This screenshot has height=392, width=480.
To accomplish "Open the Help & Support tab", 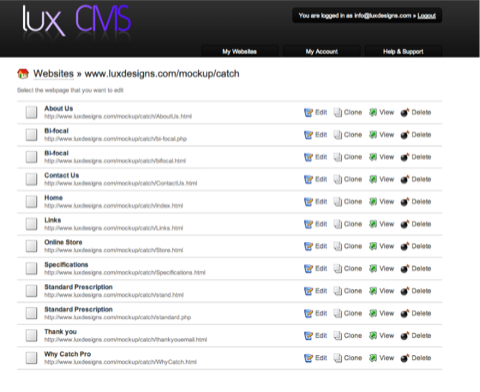I will 403,51.
